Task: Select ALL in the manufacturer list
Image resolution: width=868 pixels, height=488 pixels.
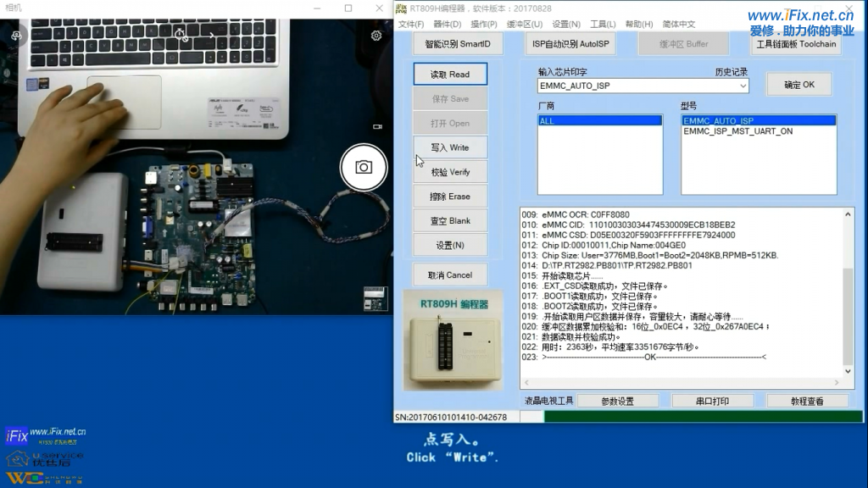Action: coord(599,121)
